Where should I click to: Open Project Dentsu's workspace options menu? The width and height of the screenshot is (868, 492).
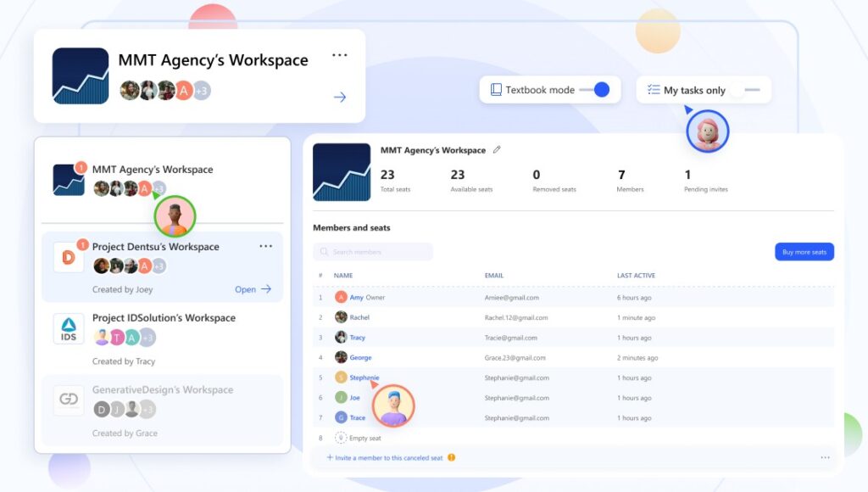click(x=265, y=246)
